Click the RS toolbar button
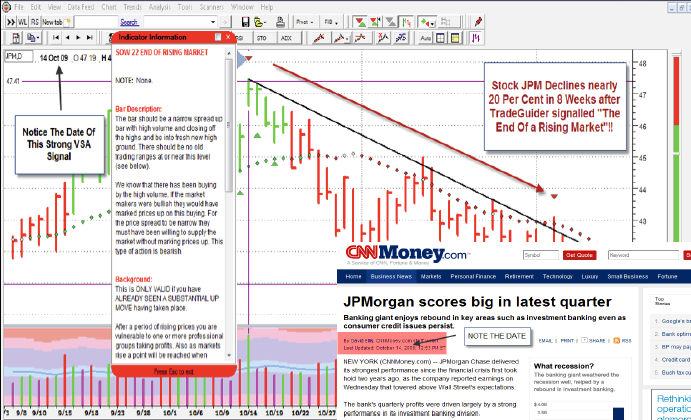 (35, 22)
